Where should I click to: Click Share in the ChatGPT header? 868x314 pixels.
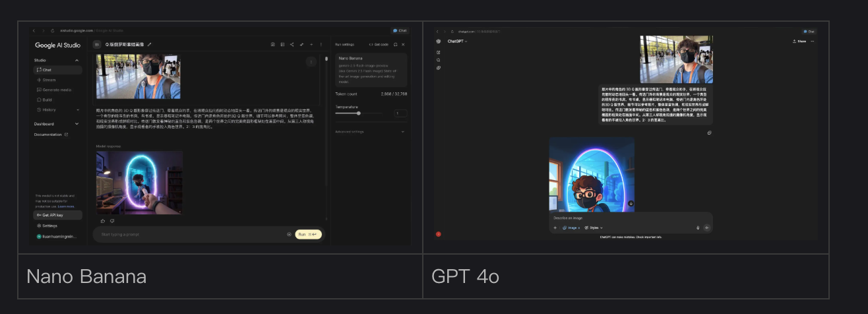pos(799,42)
